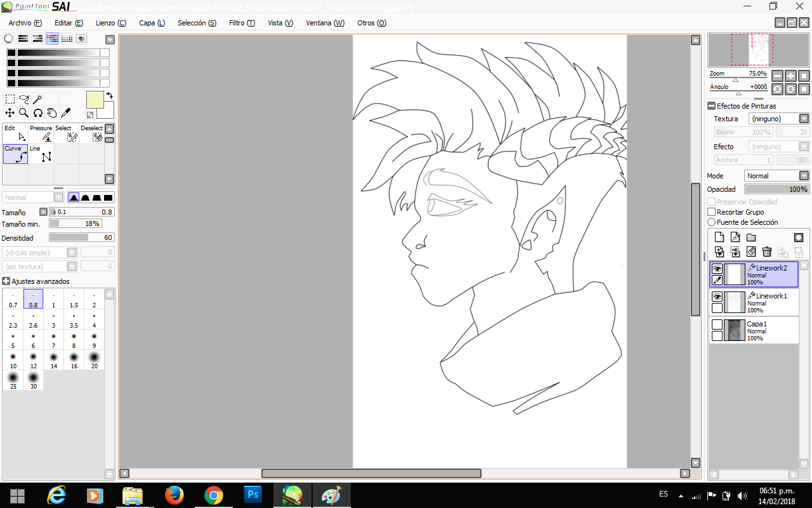
Task: Open the Tamaño multiplier dropdown
Action: click(x=43, y=212)
